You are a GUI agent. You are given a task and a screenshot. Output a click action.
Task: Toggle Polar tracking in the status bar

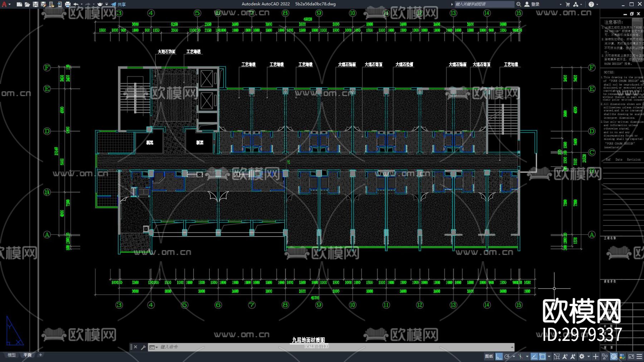507,356
